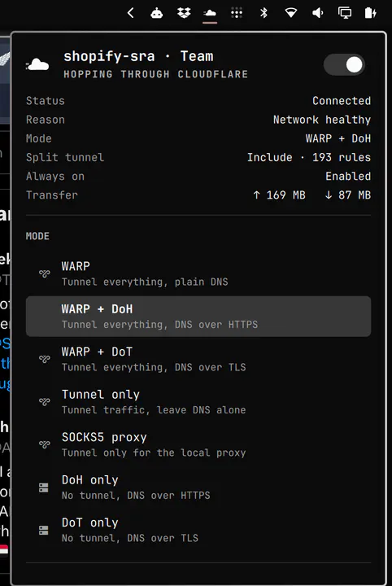Viewport: 392px width, 586px height.
Task: Click 'Tunnel everything, plain DNS' description
Action: [x=145, y=282]
